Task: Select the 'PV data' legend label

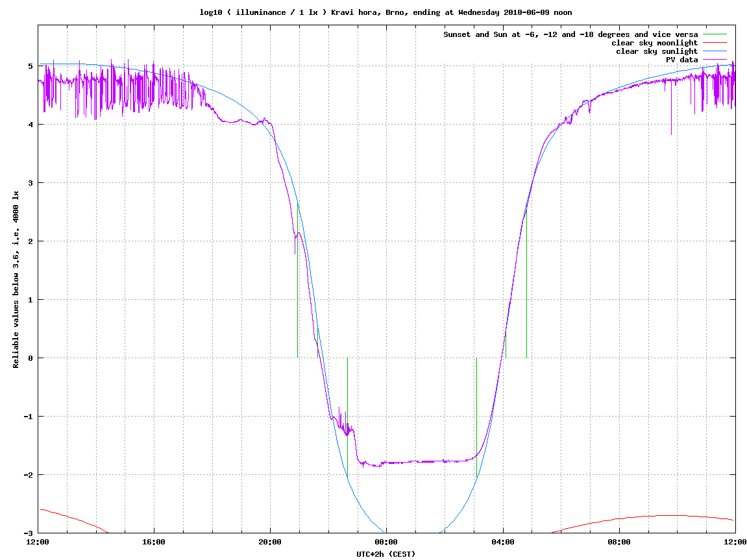Action: tap(681, 60)
